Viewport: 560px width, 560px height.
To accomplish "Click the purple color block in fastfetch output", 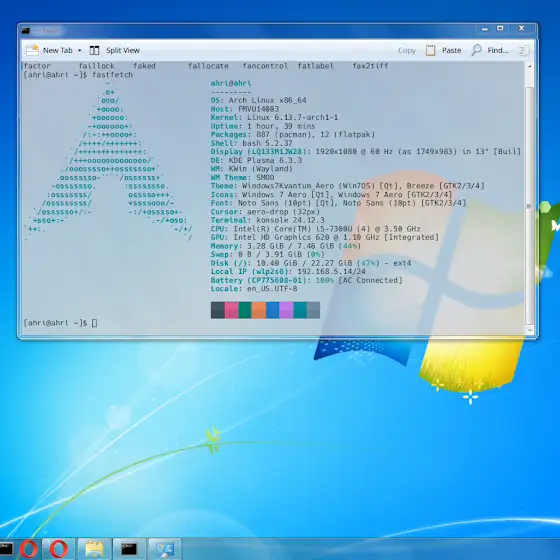I will [x=286, y=310].
